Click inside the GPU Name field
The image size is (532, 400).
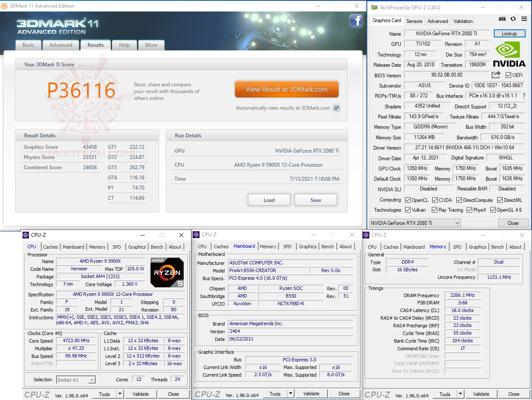(447, 33)
